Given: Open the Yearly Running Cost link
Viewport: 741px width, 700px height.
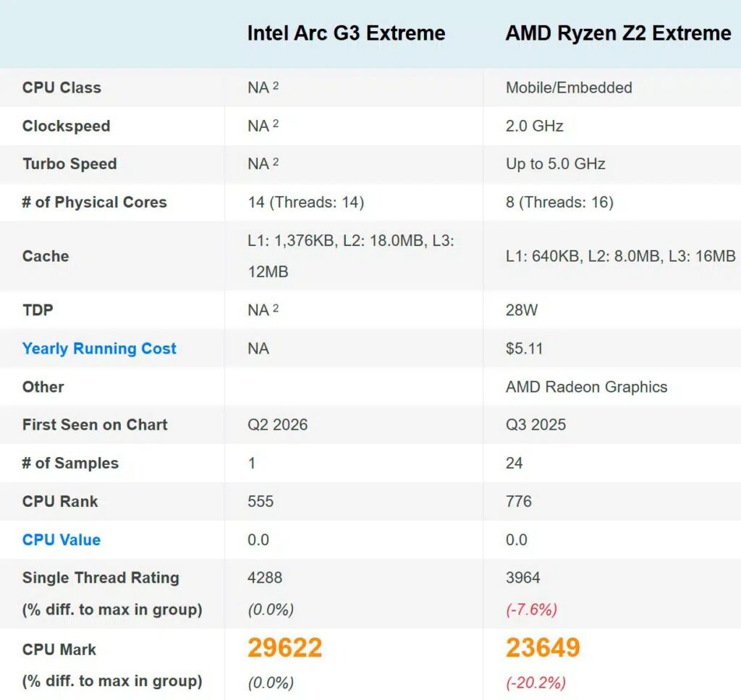Looking at the screenshot, I should click(99, 349).
